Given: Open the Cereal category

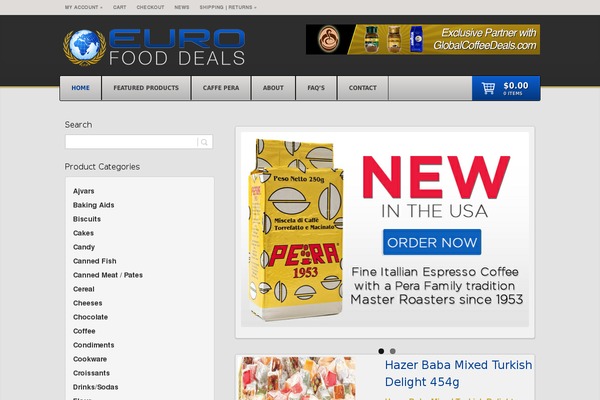Looking at the screenshot, I should (83, 289).
